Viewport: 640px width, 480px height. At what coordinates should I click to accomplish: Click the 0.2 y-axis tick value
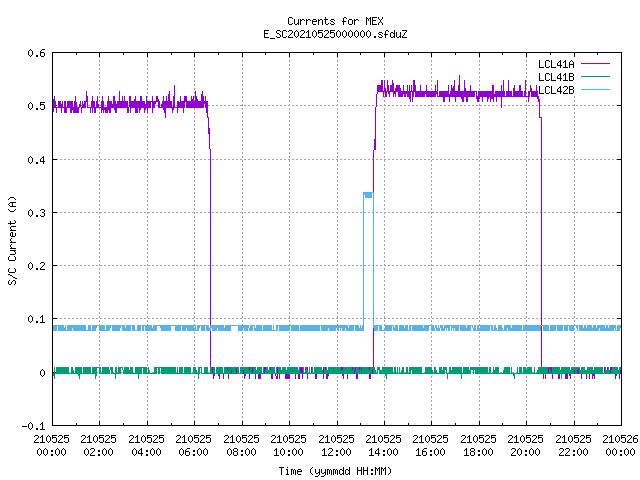pos(36,266)
